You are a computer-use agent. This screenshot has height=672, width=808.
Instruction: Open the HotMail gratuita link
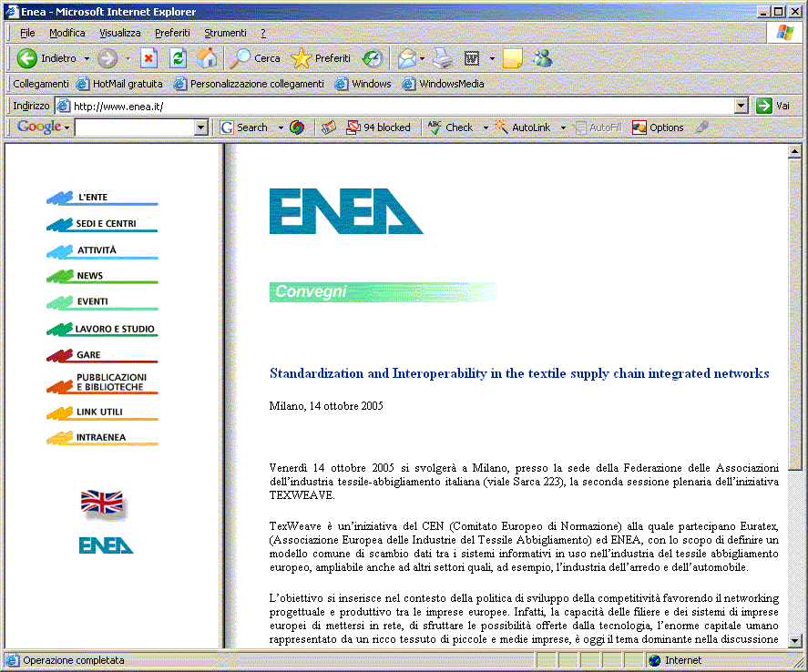click(119, 84)
